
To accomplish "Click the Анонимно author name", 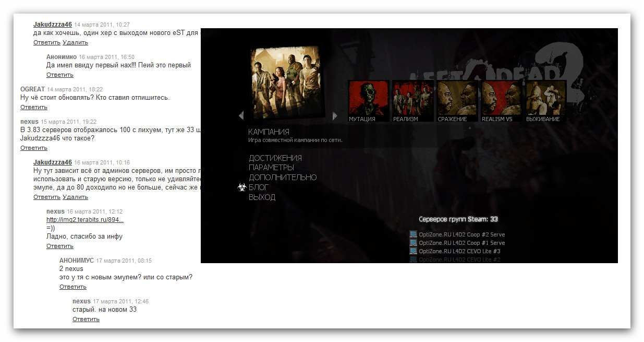I will 62,57.
